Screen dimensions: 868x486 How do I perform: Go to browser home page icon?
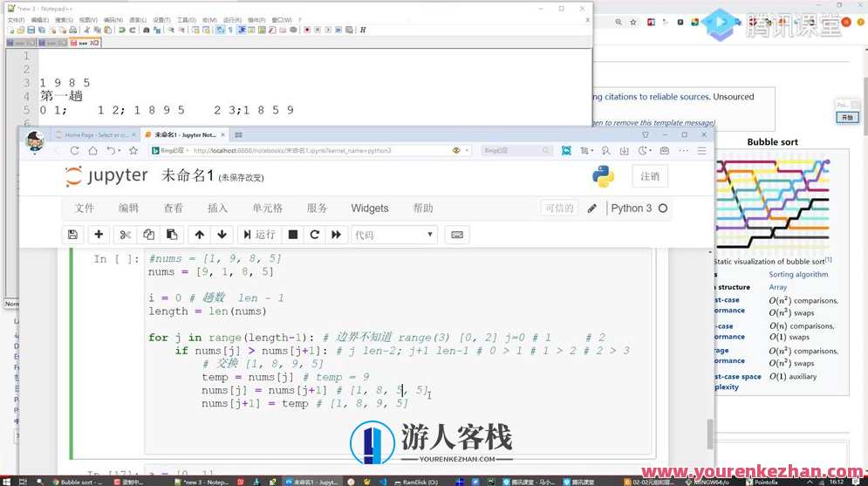pos(93,151)
